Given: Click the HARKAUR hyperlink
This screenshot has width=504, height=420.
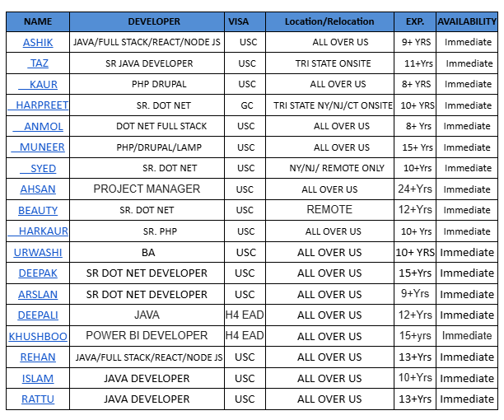Looking at the screenshot, I should click(43, 231).
